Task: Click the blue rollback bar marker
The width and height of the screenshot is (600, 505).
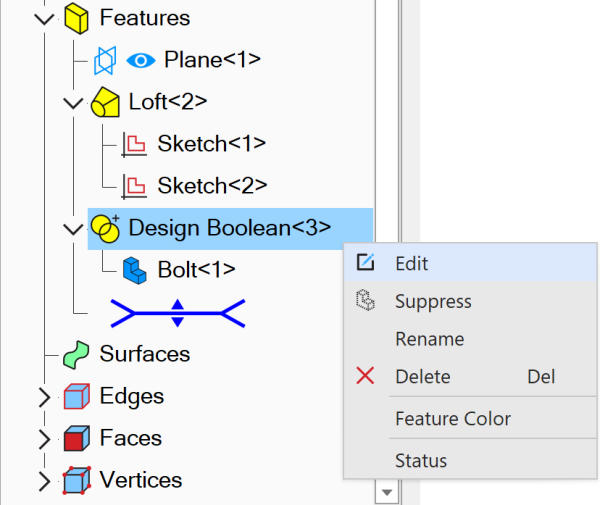Action: coord(177,312)
